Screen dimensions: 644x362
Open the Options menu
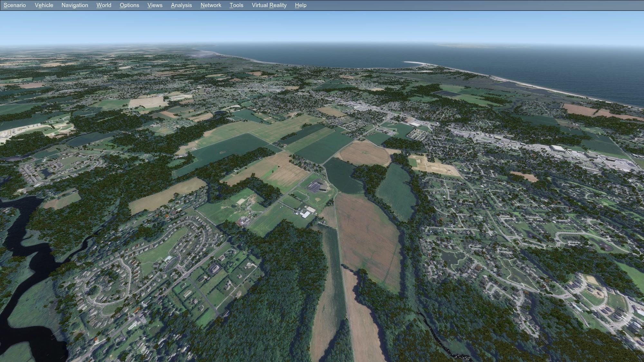pyautogui.click(x=129, y=5)
